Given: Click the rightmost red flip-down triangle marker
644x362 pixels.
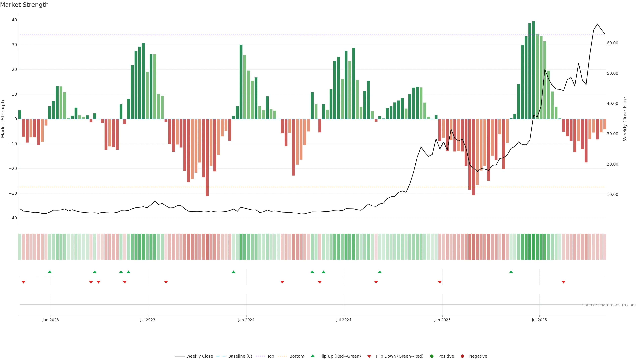Looking at the screenshot, I should (563, 282).
